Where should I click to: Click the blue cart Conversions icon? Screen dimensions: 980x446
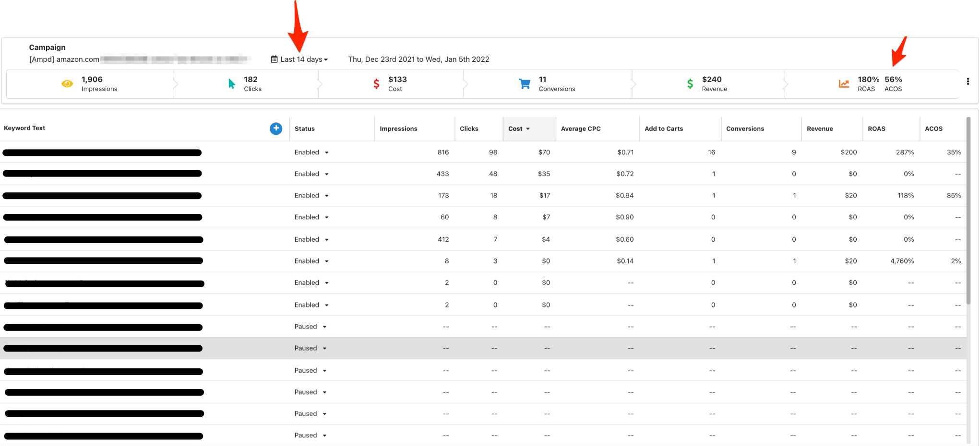point(525,84)
